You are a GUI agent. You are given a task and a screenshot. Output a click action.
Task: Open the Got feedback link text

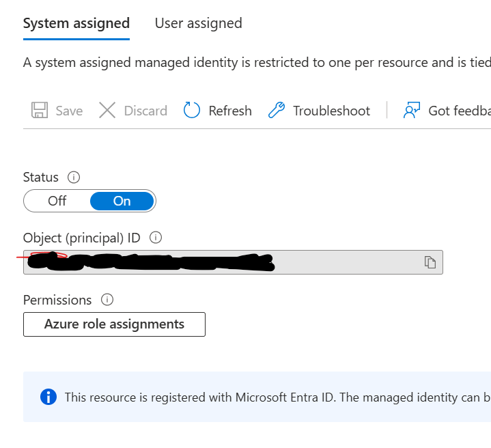(x=460, y=111)
